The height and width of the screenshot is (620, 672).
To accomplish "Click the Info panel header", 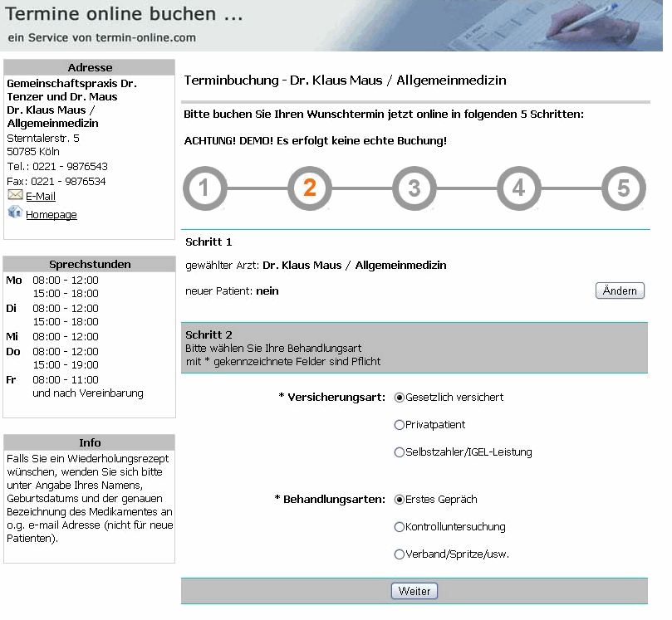I will 90,442.
